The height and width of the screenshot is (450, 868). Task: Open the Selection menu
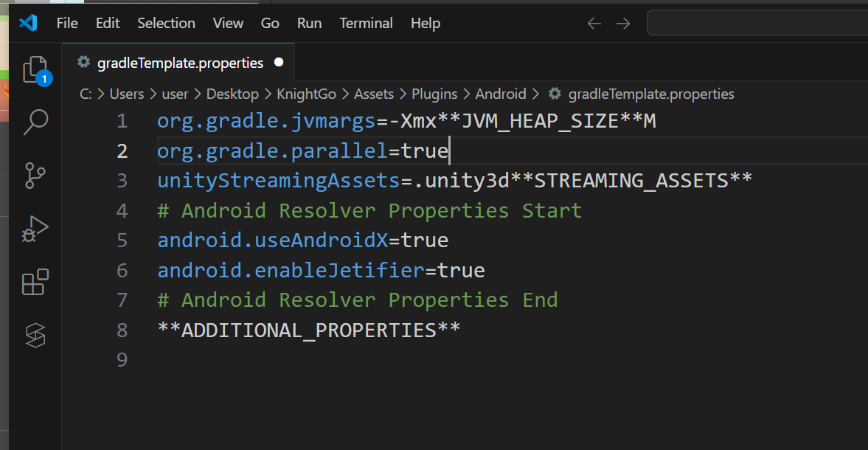tap(166, 24)
